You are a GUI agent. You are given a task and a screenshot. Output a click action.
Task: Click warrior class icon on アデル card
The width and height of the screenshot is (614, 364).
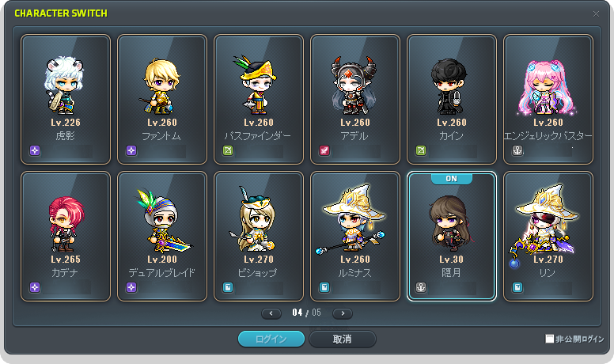pos(324,150)
